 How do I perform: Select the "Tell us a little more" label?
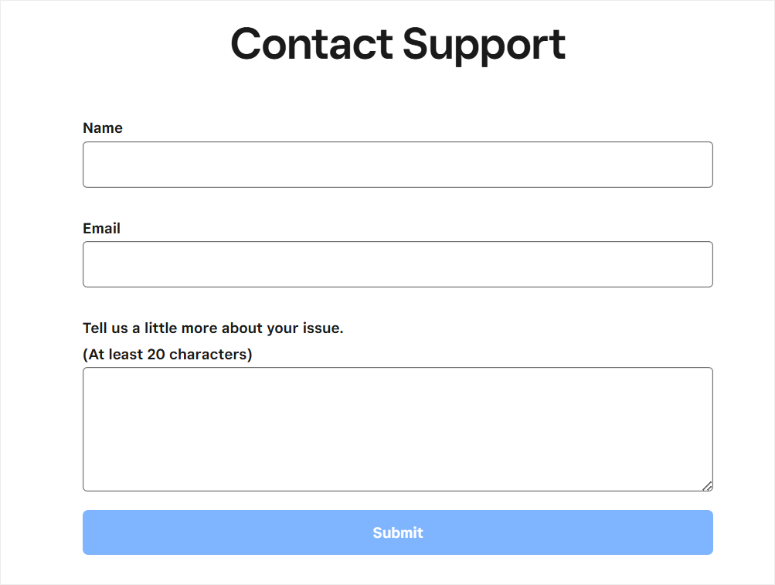[213, 328]
